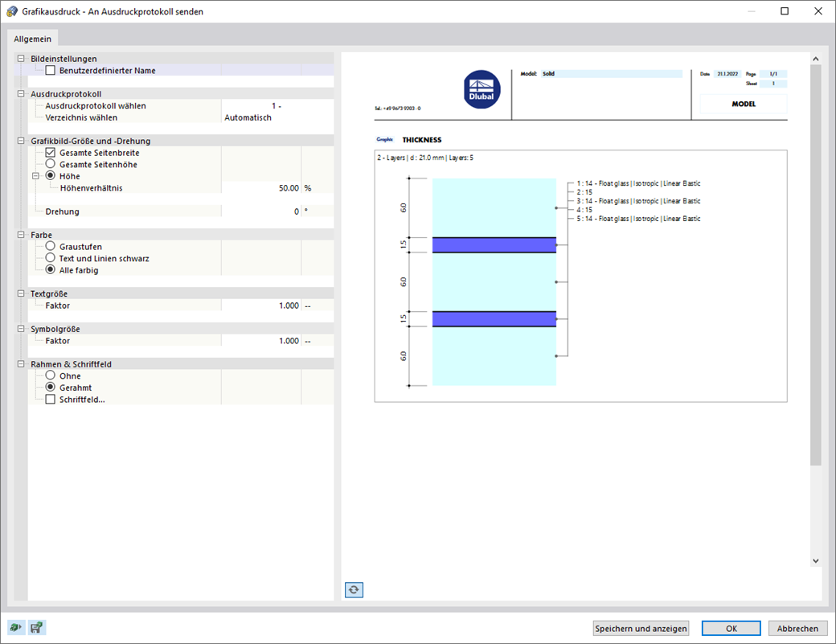Viewport: 836px width, 644px height.
Task: Choose Graustufen color option
Action: coord(50,246)
